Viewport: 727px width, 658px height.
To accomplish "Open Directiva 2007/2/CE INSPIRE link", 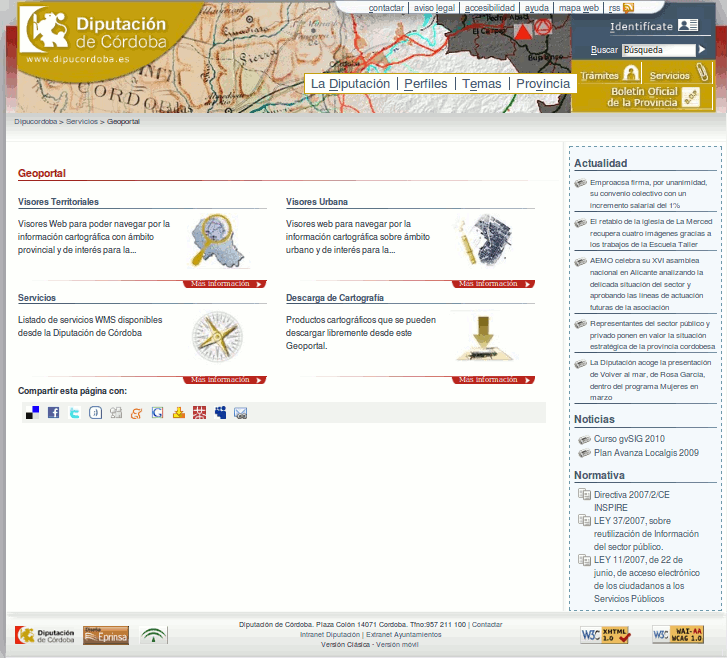I will click(631, 501).
